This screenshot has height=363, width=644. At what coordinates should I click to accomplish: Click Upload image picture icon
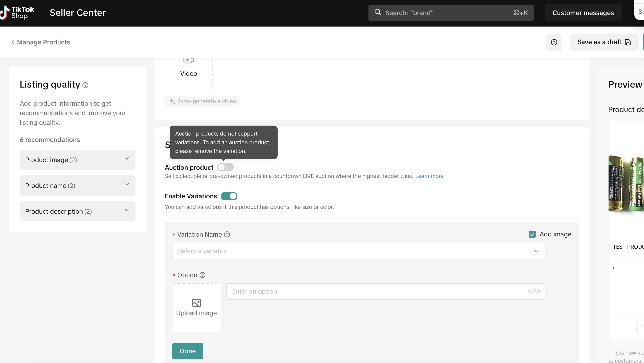click(196, 303)
